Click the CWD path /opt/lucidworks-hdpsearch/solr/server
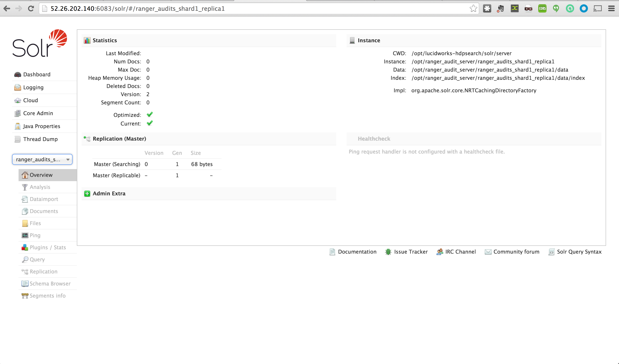 click(x=461, y=53)
